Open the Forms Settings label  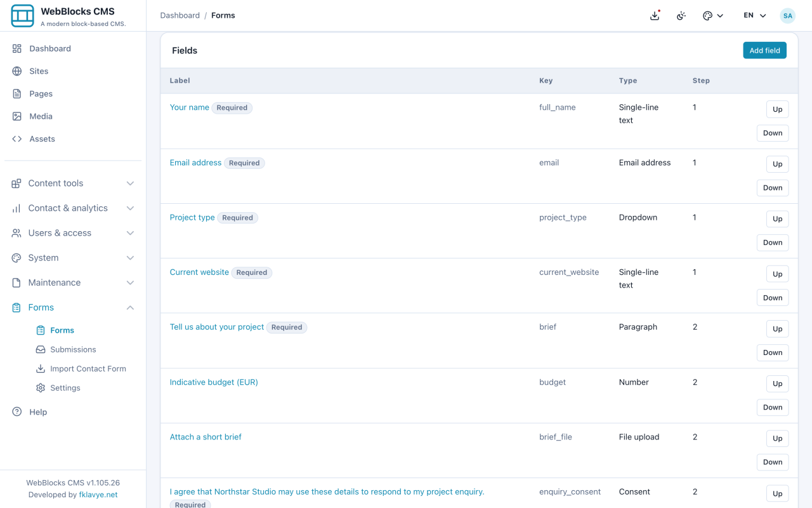click(x=65, y=387)
